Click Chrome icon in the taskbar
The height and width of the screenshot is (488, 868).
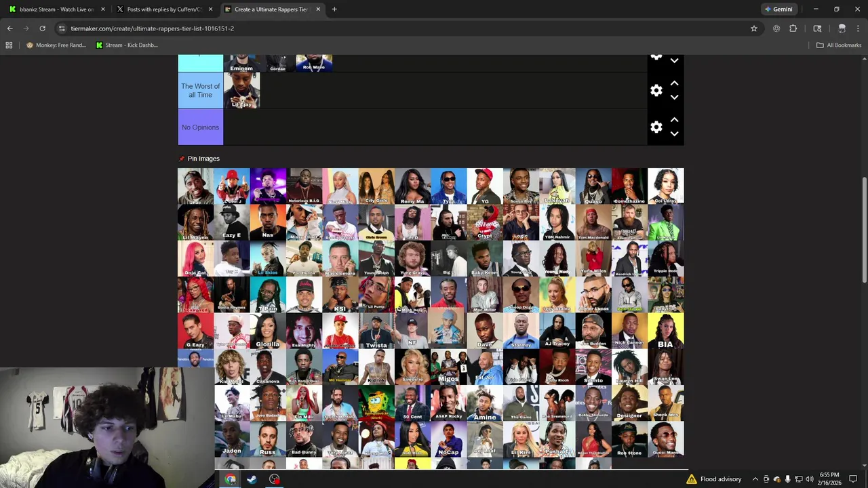(231, 479)
